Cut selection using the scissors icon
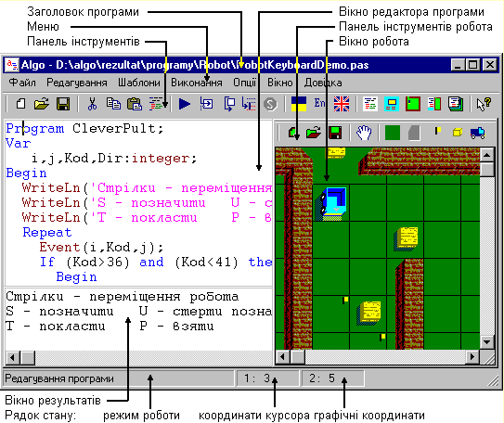 click(x=92, y=104)
